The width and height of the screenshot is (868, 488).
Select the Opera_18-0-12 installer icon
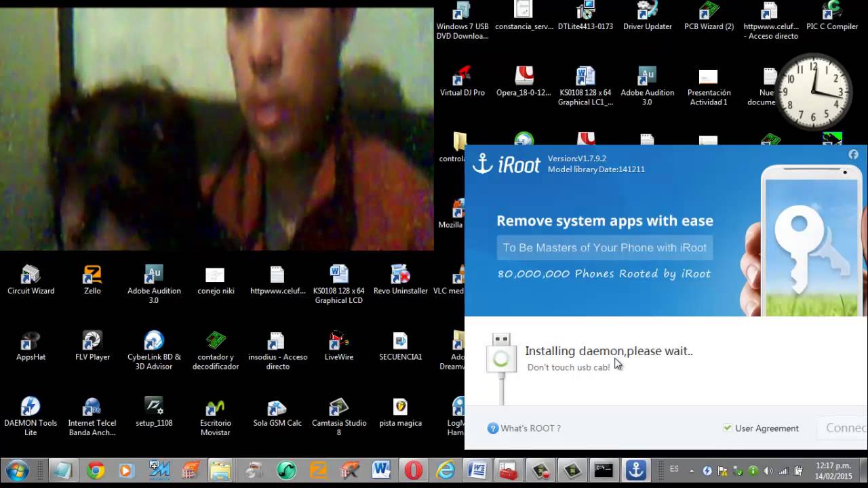[524, 81]
